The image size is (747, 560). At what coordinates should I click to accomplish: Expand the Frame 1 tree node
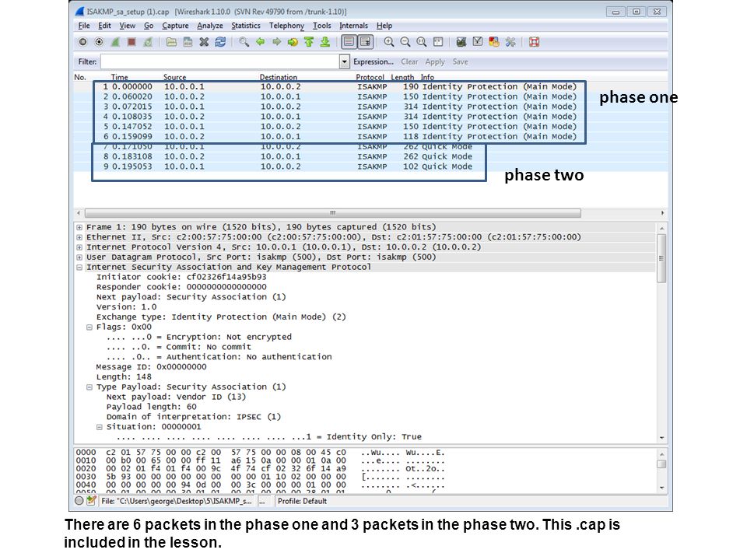(79, 227)
